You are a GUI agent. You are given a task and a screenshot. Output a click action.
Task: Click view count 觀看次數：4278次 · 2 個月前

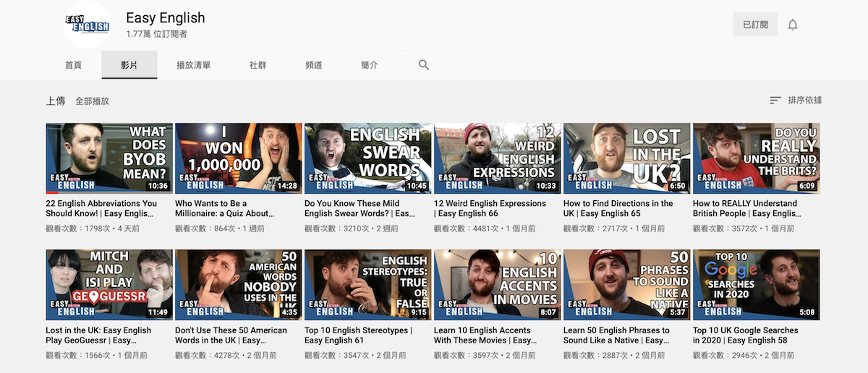[226, 355]
